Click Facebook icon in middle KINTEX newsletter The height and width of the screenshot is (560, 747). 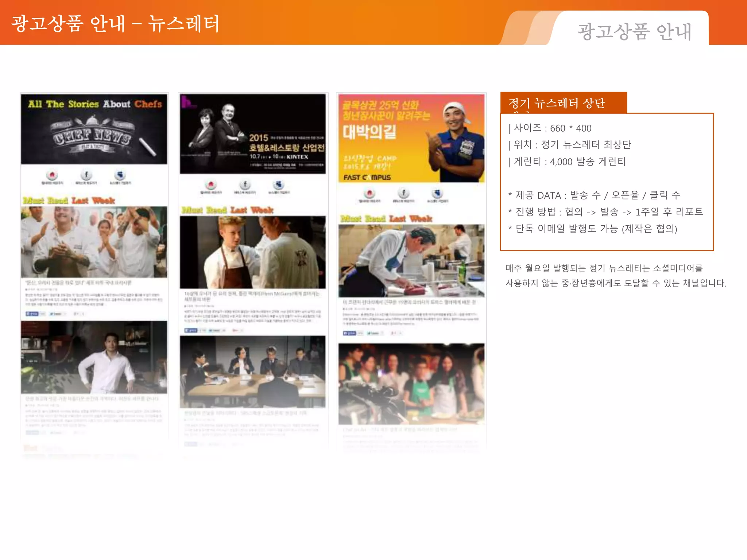[245, 184]
